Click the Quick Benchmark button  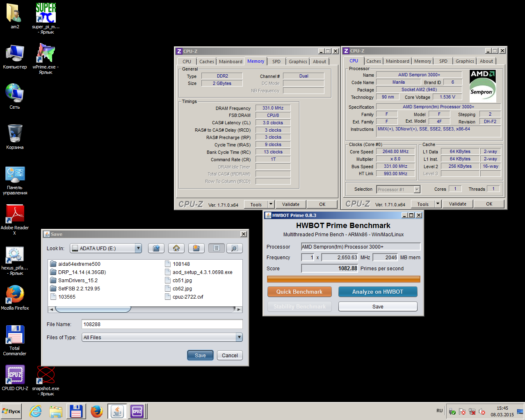(x=299, y=292)
